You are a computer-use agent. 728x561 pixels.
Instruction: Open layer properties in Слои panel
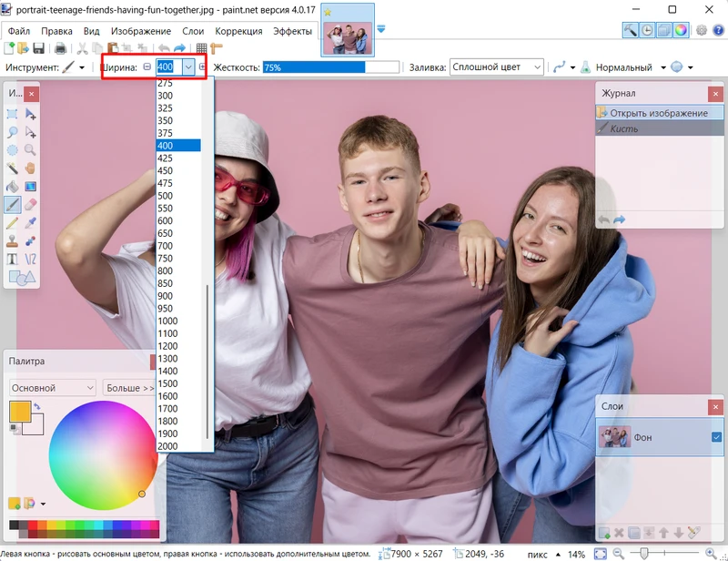tap(694, 533)
